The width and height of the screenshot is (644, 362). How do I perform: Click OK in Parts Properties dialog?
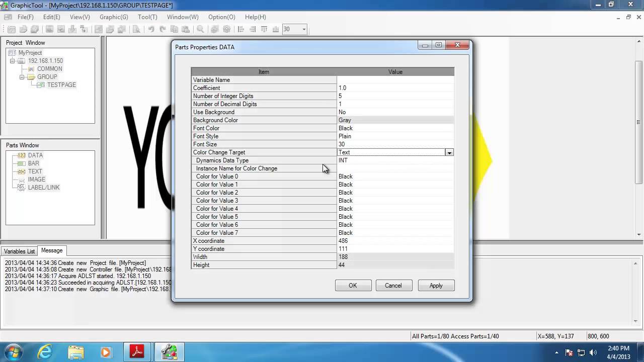353,286
